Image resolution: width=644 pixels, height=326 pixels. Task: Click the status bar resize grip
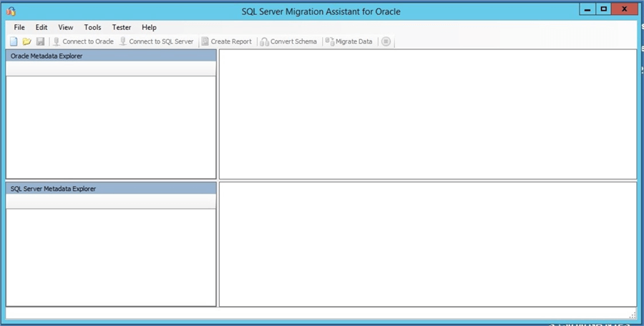633,315
